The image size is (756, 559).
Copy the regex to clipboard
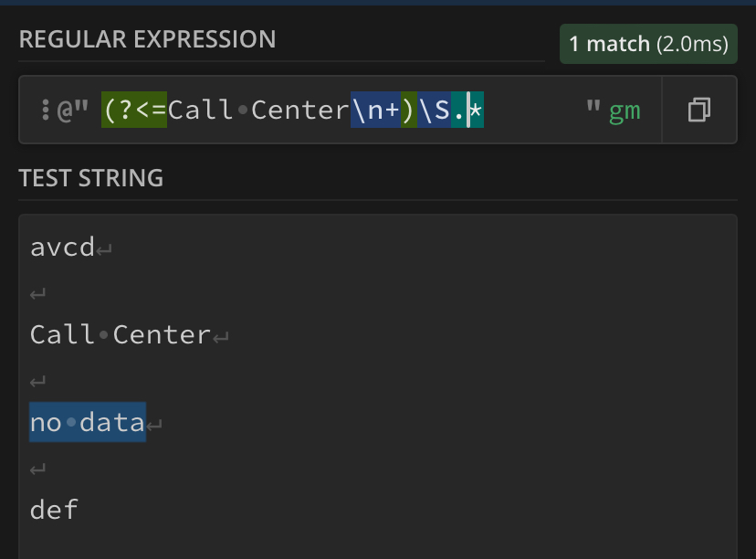pyautogui.click(x=699, y=111)
